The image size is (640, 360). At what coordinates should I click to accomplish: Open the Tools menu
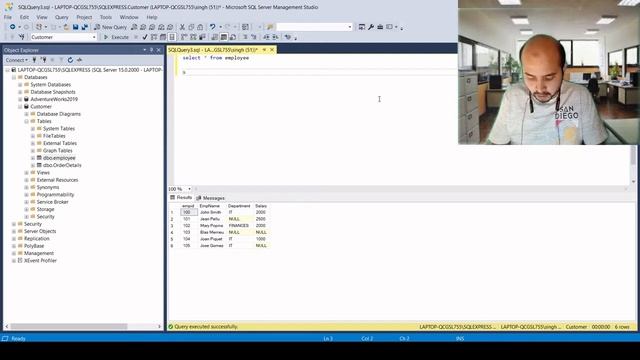coord(106,17)
